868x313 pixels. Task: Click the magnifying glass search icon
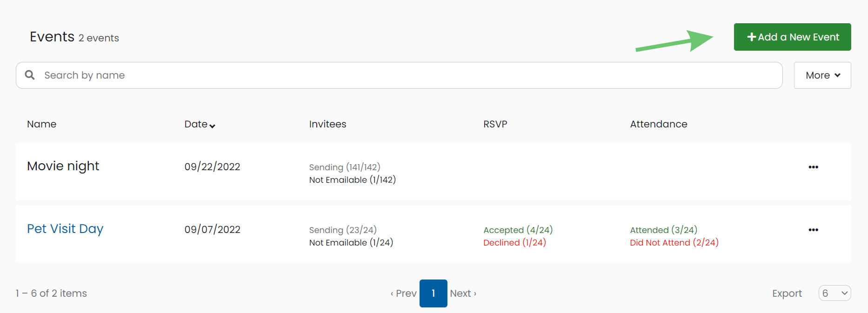point(30,75)
